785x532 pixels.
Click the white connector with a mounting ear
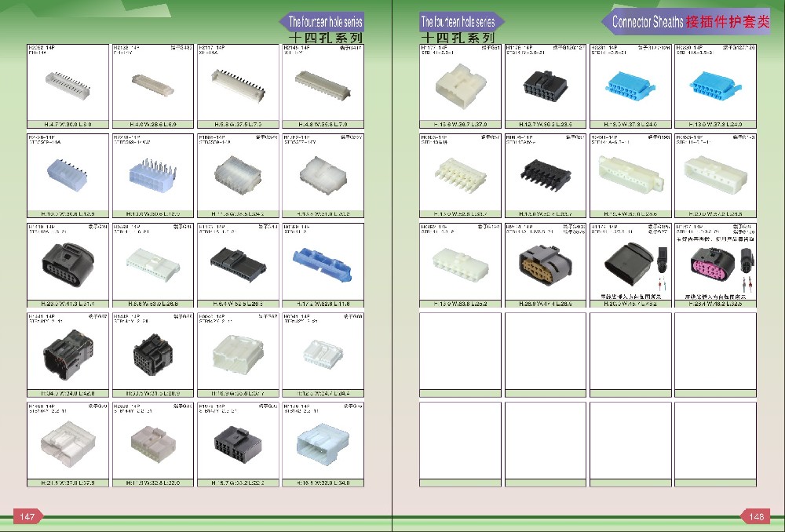(x=631, y=173)
